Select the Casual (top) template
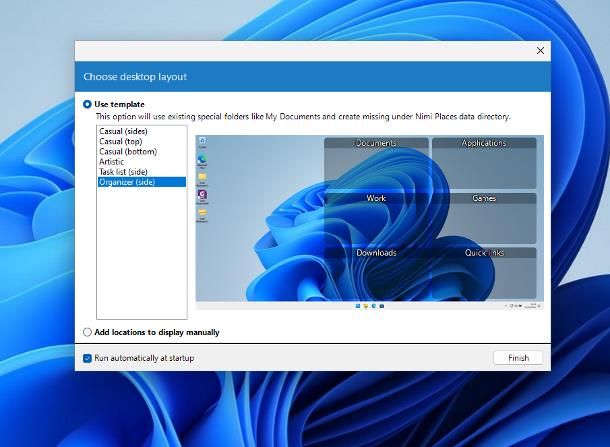Image resolution: width=610 pixels, height=447 pixels. (142, 141)
